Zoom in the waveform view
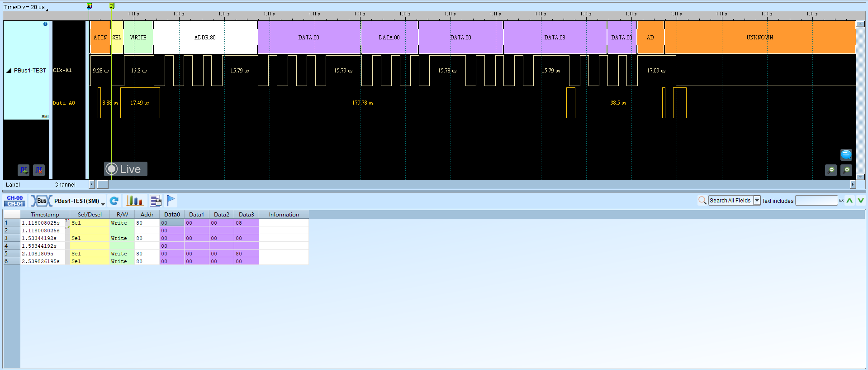 pos(846,170)
